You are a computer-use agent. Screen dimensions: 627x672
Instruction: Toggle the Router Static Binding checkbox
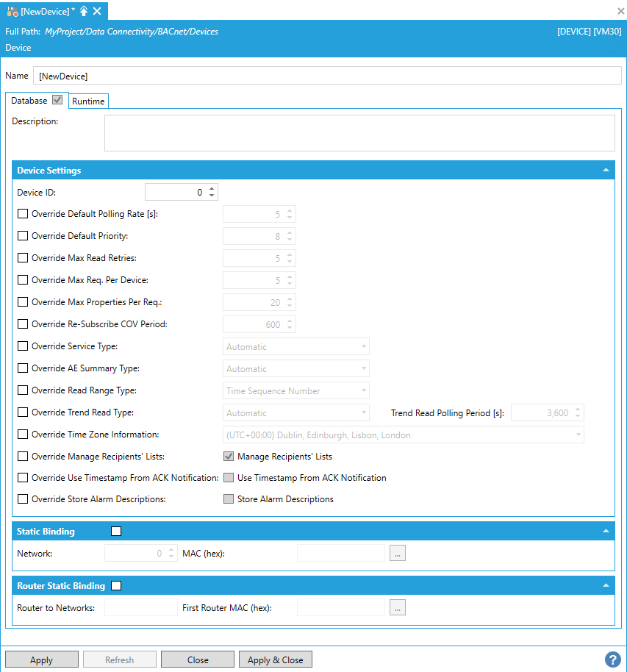point(116,586)
